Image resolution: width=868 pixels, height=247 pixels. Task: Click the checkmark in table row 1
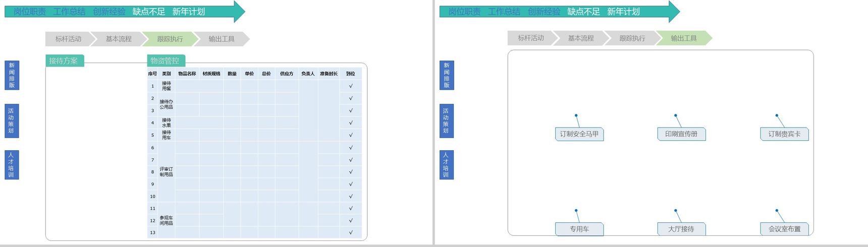(x=351, y=86)
